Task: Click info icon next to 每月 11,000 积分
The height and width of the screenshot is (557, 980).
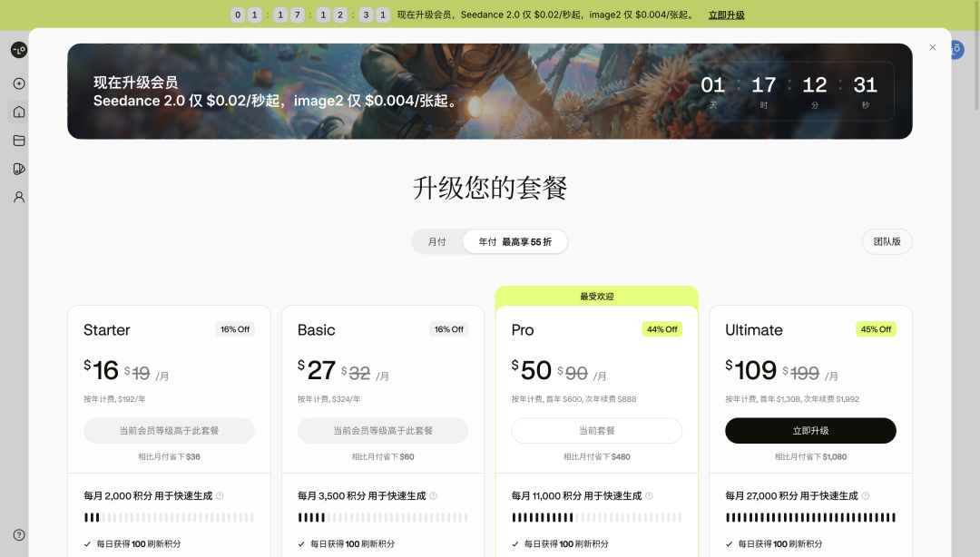Action: (649, 495)
